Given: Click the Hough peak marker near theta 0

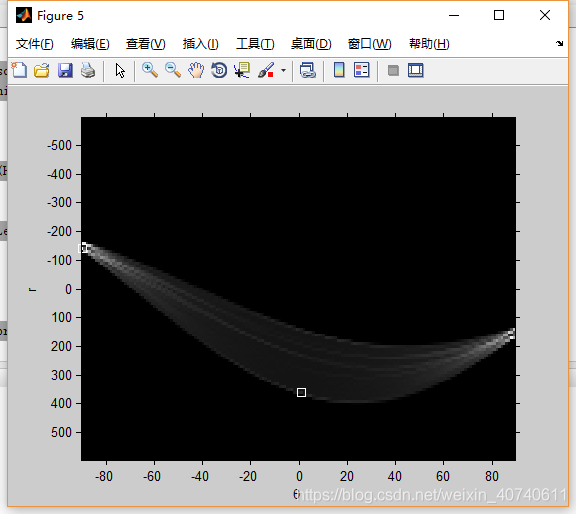Looking at the screenshot, I should pos(301,392).
